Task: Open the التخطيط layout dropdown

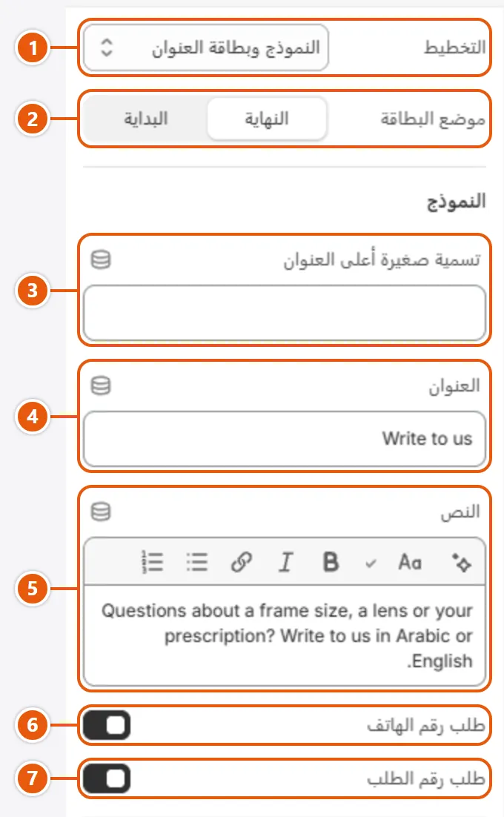Action: click(206, 48)
